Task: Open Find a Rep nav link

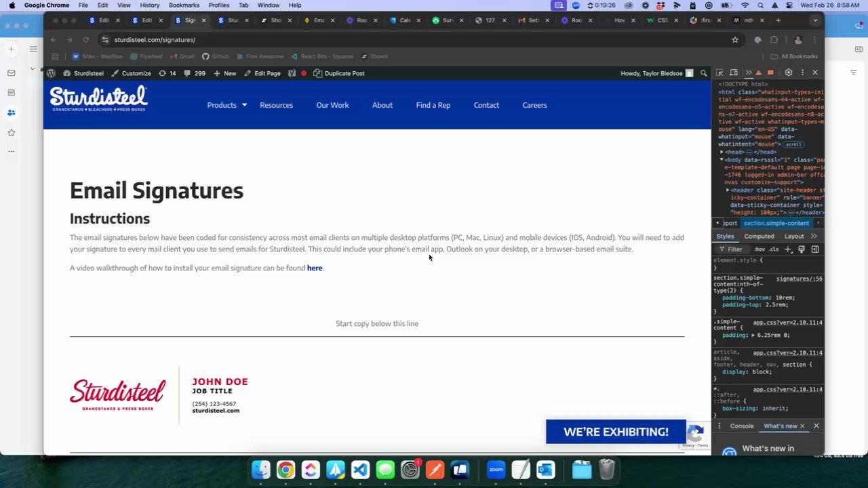Action: (x=433, y=105)
